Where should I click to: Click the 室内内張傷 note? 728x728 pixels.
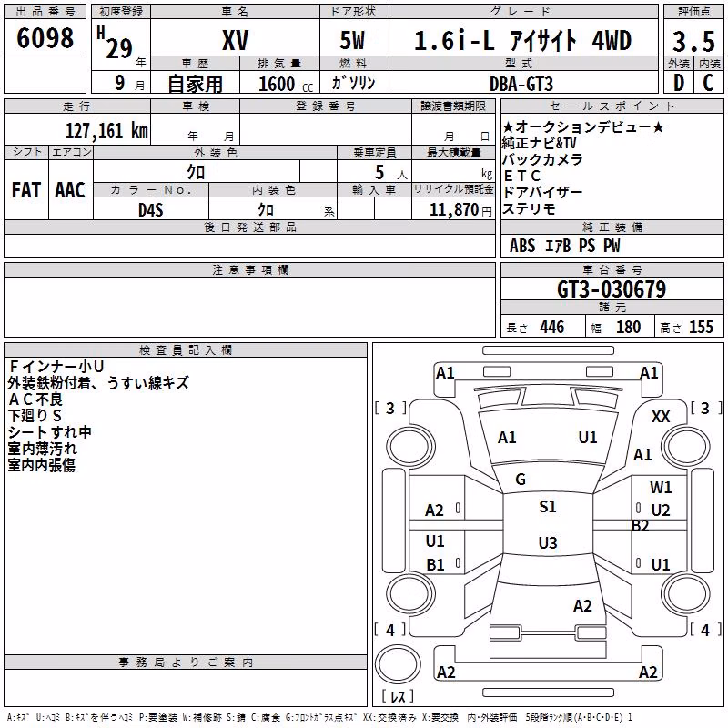click(42, 464)
